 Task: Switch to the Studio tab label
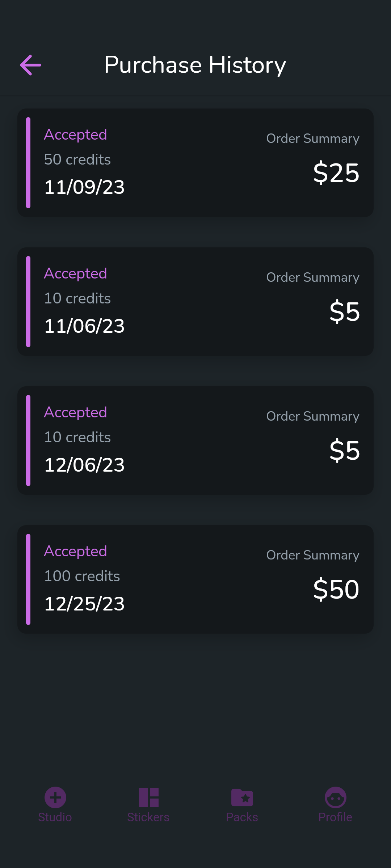(55, 817)
